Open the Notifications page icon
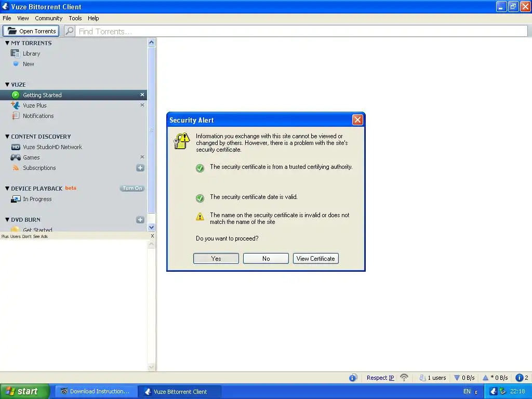 (x=16, y=116)
